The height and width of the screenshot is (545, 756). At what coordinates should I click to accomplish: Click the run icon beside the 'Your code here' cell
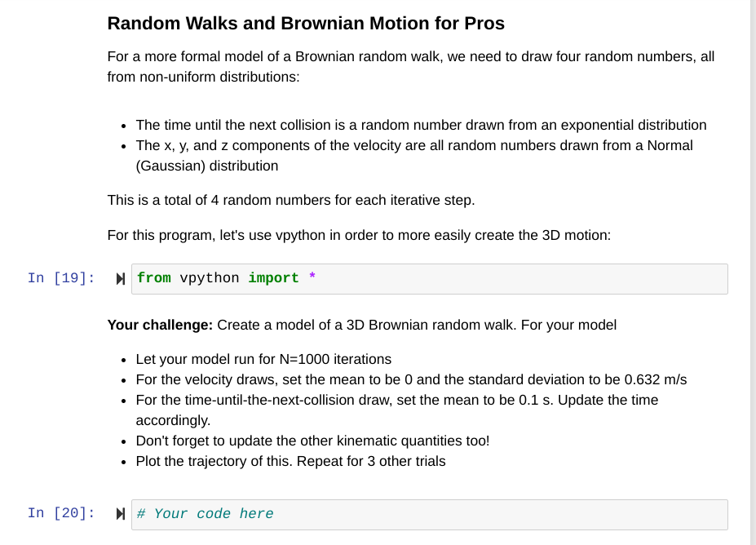(120, 514)
